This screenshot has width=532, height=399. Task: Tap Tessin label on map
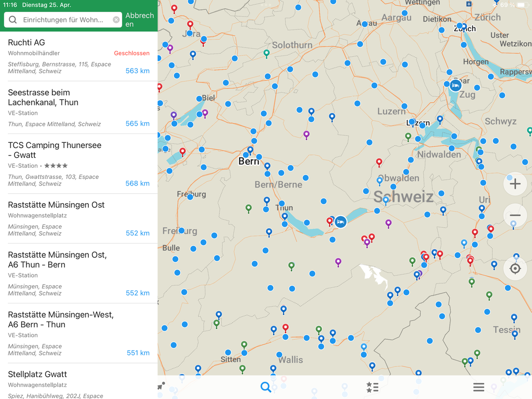[x=507, y=329]
